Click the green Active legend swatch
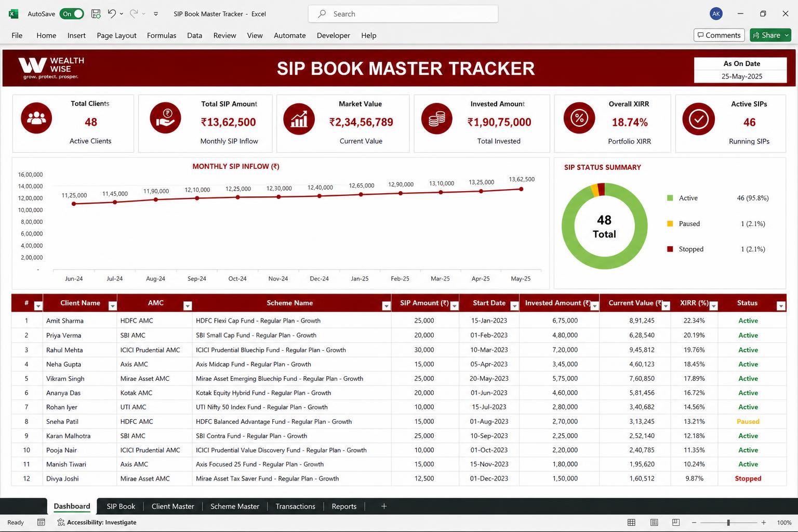The width and height of the screenshot is (798, 532). [670, 198]
